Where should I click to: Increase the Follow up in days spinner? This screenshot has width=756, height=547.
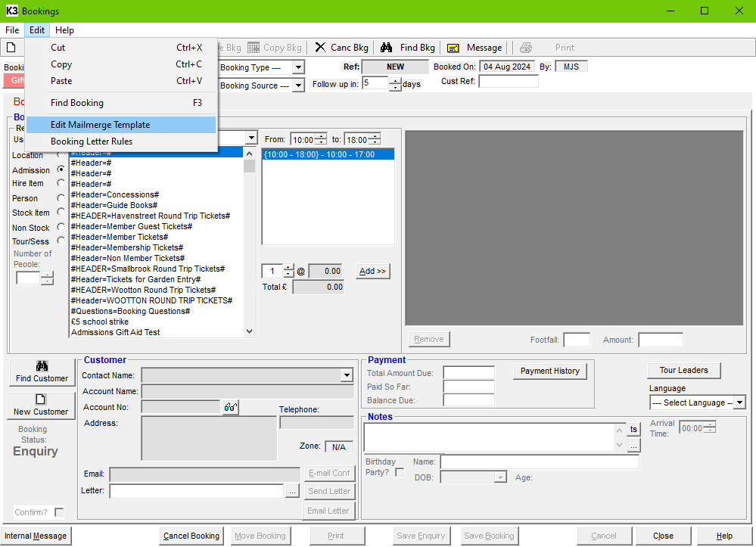coord(395,80)
